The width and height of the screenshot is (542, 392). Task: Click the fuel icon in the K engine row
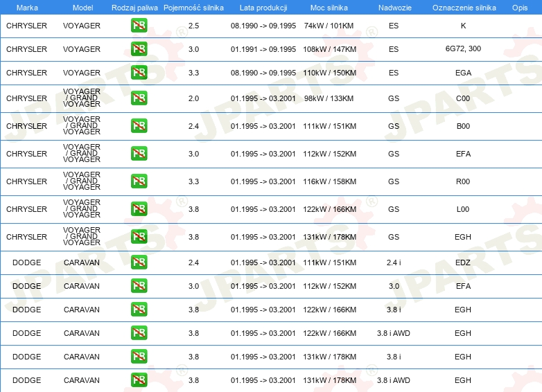(139, 26)
